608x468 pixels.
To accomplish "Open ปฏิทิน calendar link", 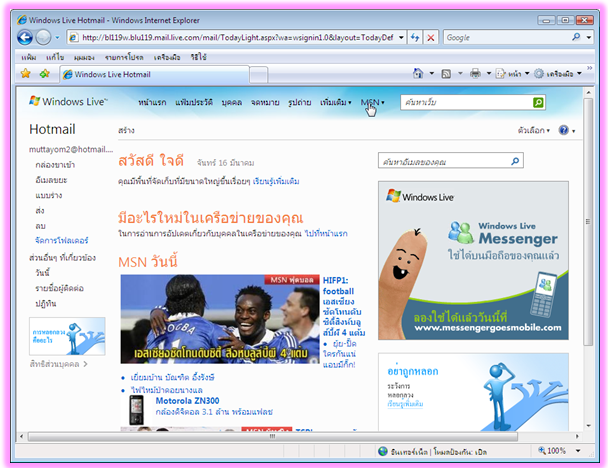I will coord(46,303).
